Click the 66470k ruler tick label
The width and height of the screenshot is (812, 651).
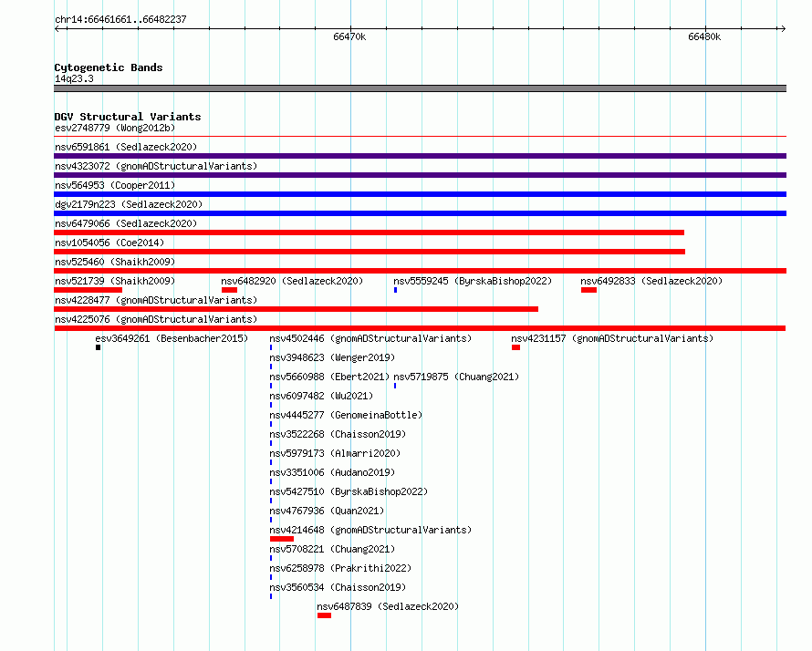(x=349, y=36)
